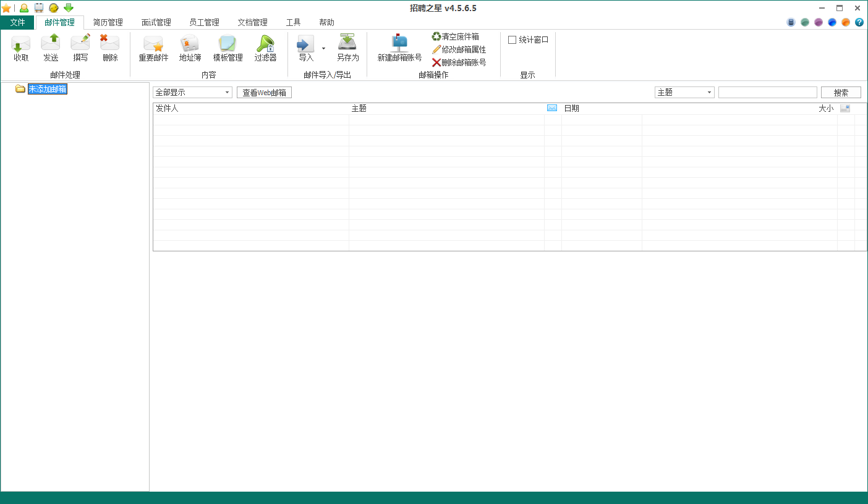Switch to the 邮件管理 tab

59,22
